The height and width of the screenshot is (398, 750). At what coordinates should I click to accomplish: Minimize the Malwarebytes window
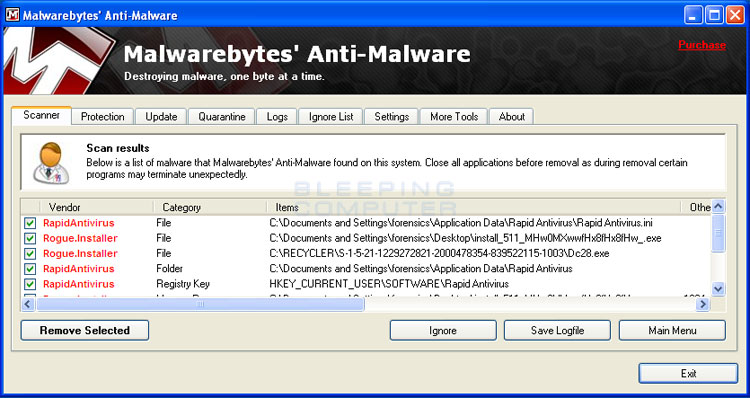(693, 15)
